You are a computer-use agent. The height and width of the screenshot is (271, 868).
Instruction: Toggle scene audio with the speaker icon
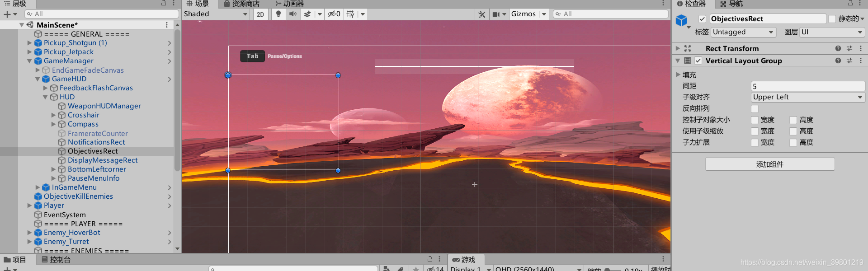tap(292, 14)
